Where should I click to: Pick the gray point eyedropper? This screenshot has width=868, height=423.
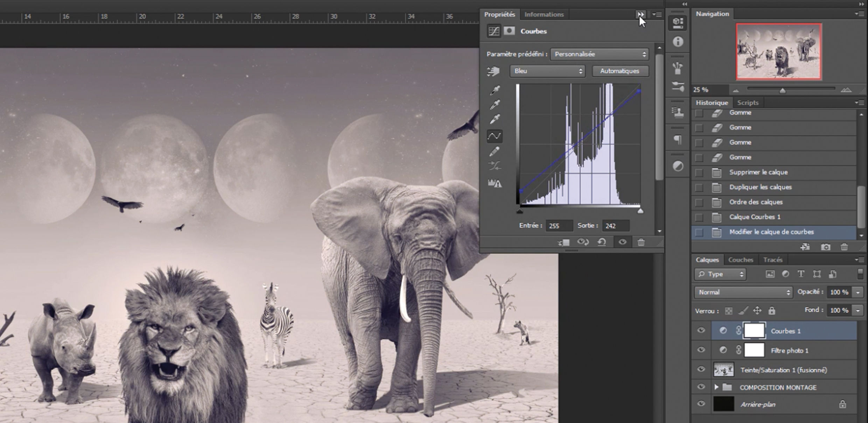coord(495,105)
